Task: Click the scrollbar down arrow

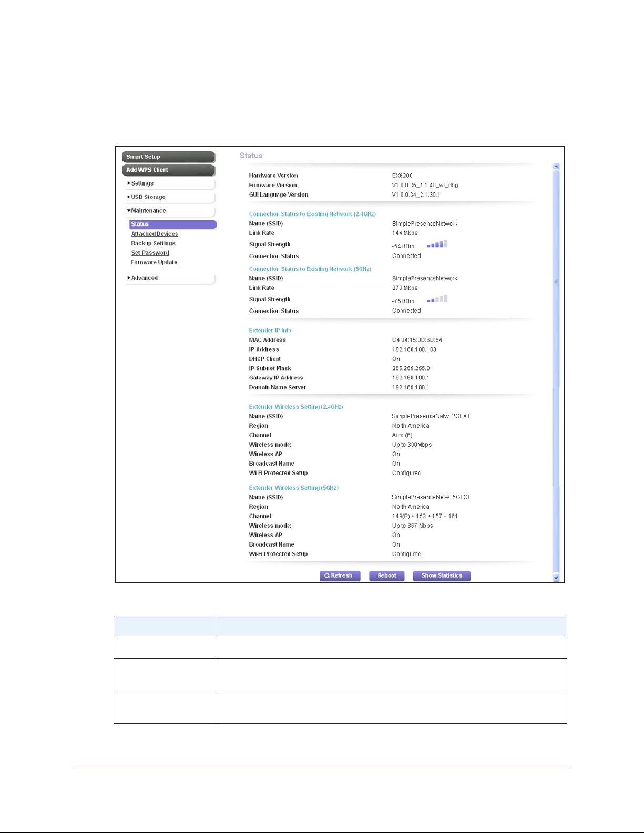Action: pos(556,578)
